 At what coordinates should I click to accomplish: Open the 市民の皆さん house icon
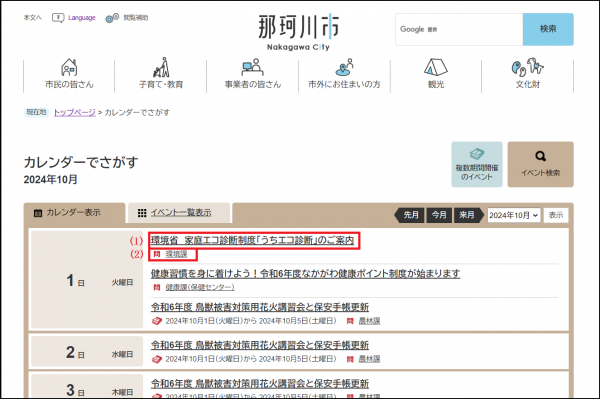click(x=69, y=67)
